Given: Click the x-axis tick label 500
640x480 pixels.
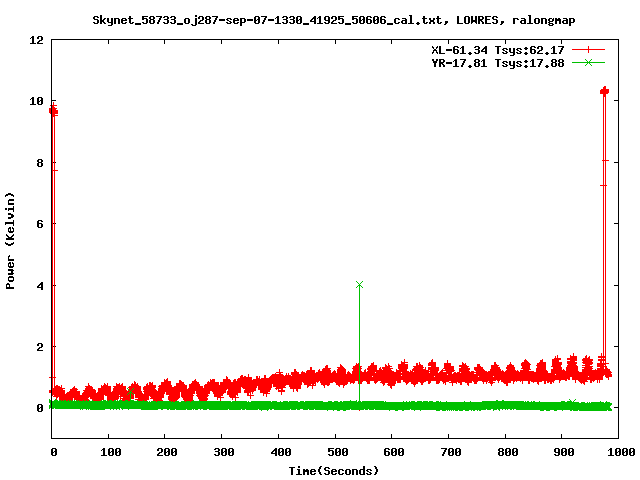Looking at the screenshot, I should coord(337,452).
